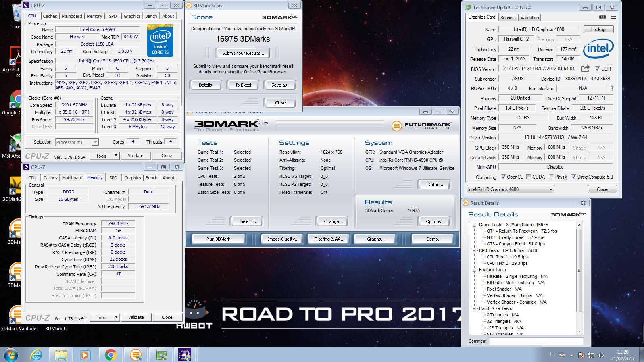
Task: Open Bench tab in CPU-Z processor window
Action: pyautogui.click(x=151, y=16)
